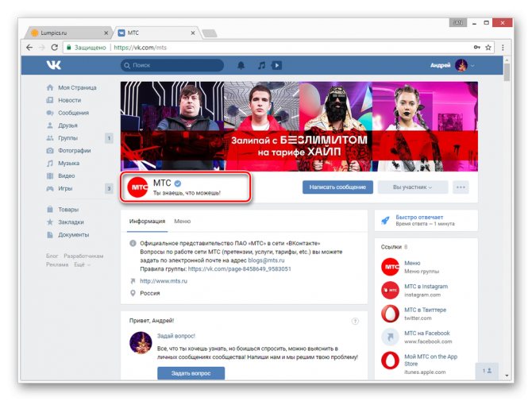Click the saved password key icon
Screen dimensions: 532x401
click(477, 47)
